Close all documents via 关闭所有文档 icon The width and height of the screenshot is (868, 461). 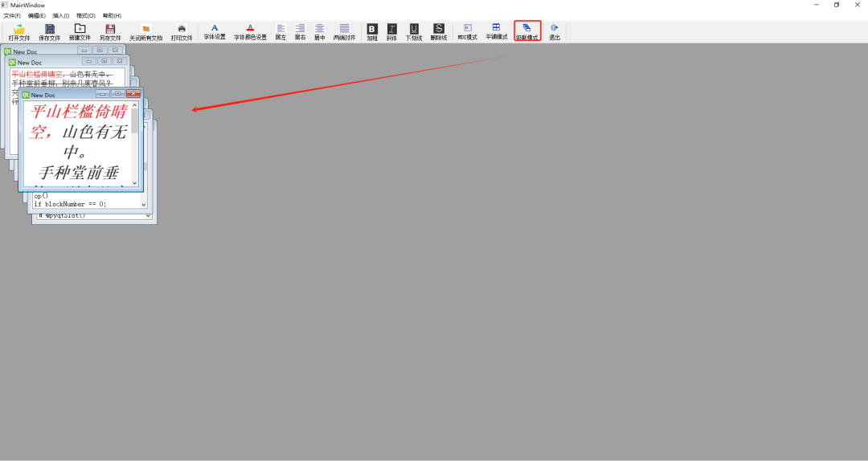pyautogui.click(x=145, y=29)
